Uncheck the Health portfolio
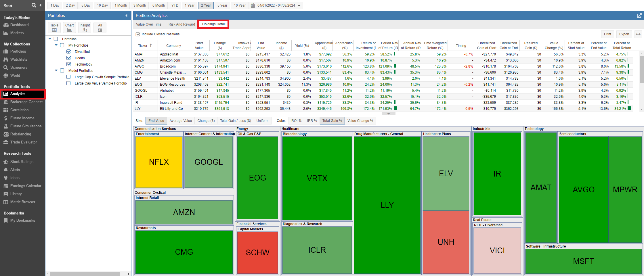644x276 pixels. click(69, 58)
